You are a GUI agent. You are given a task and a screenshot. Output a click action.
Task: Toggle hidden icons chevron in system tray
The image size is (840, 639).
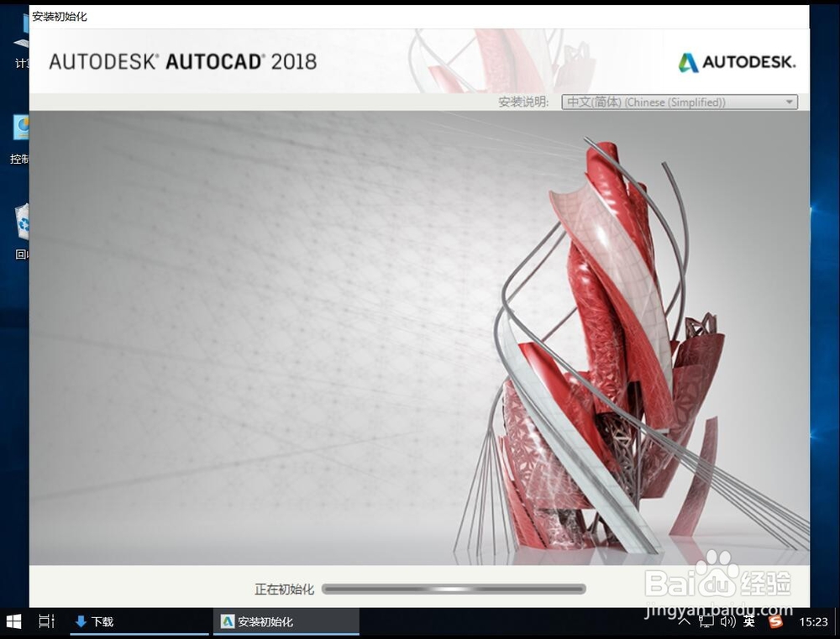coord(685,621)
